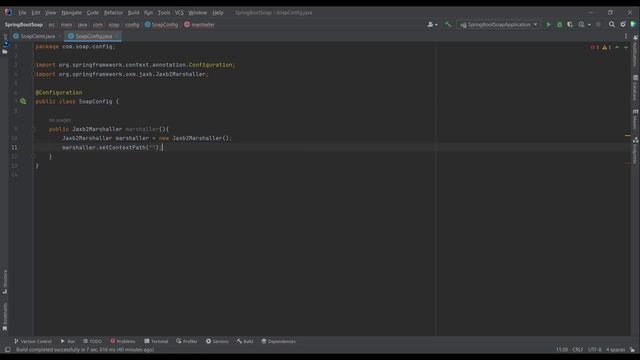Open the Refactor menu

(113, 13)
